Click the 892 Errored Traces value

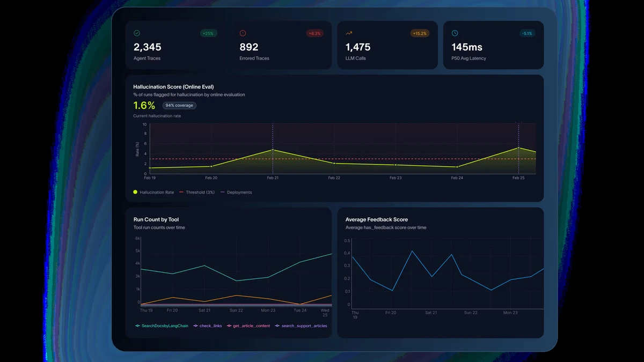coord(249,47)
